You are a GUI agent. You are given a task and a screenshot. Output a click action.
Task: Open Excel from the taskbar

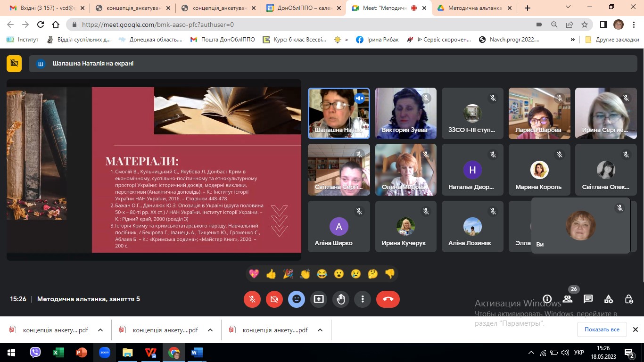(58, 352)
